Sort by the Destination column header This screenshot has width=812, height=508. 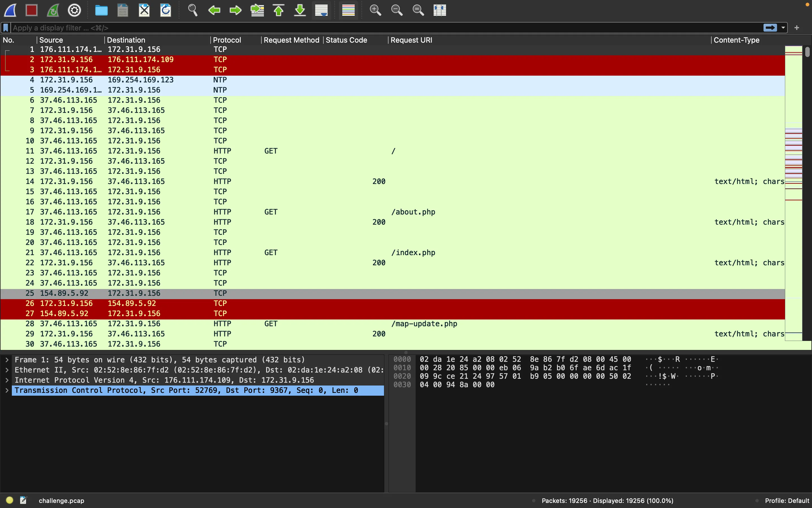pyautogui.click(x=157, y=40)
